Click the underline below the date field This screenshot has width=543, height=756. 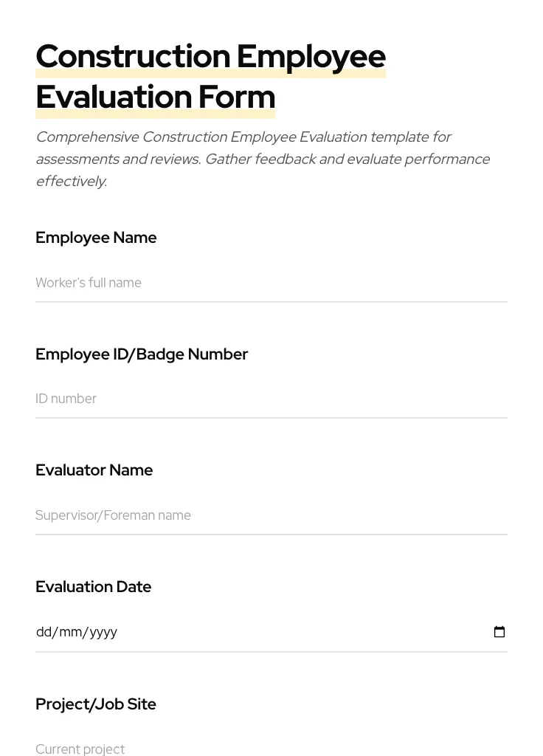pyautogui.click(x=271, y=653)
